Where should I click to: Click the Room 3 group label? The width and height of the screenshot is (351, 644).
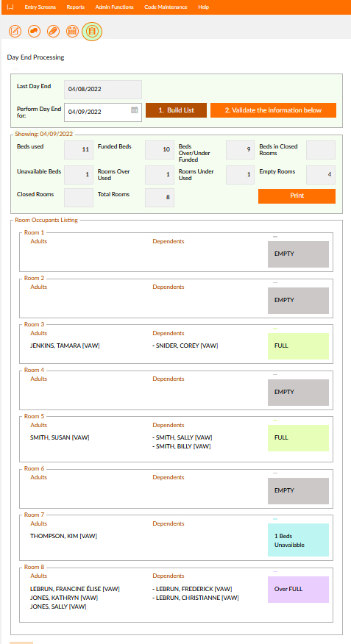click(34, 324)
